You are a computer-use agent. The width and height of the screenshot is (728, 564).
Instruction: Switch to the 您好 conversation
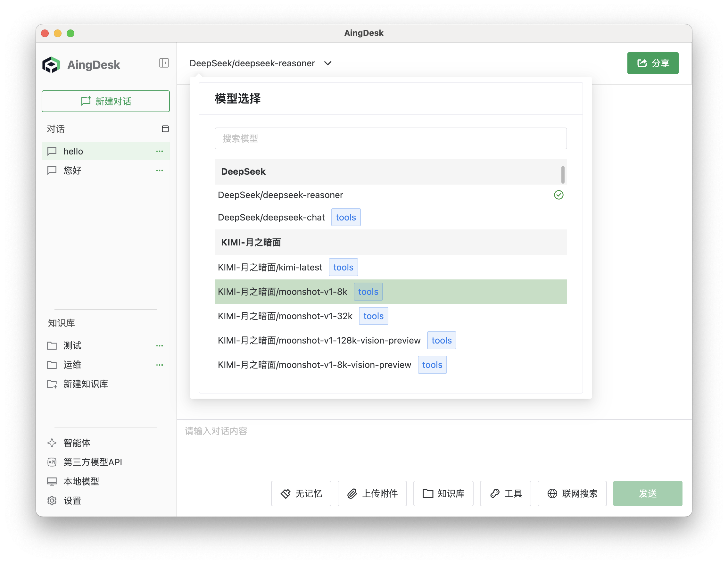tap(72, 170)
